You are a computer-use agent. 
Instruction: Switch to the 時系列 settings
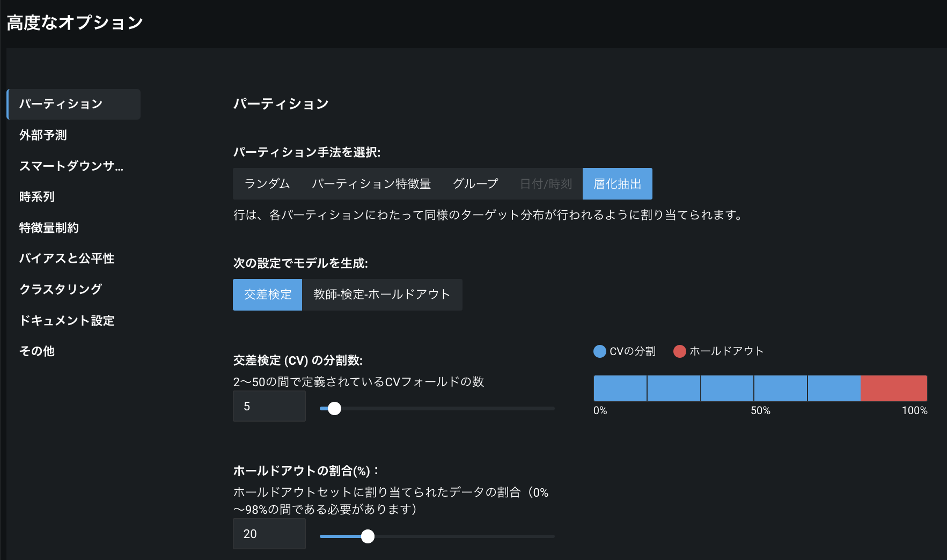point(37,197)
